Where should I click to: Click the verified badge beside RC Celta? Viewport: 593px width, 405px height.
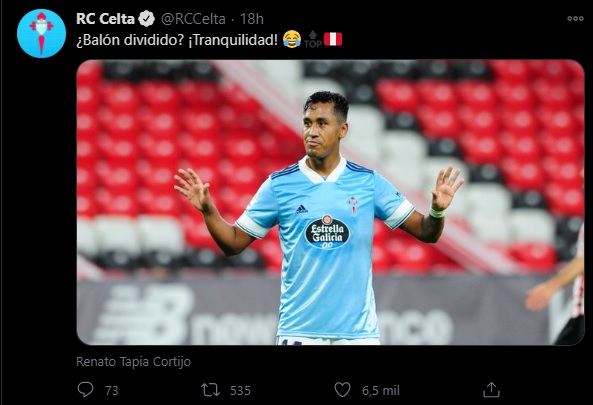click(x=146, y=19)
